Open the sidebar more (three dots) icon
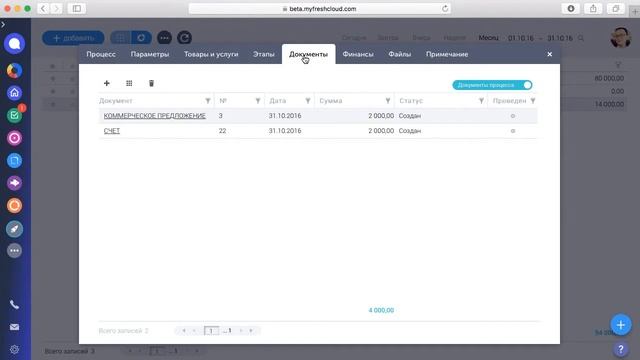 point(14,251)
